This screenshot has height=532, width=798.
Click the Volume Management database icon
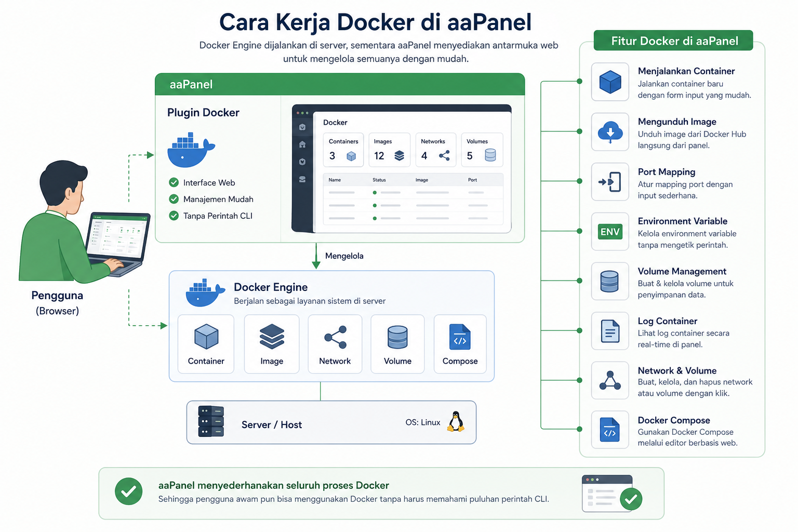click(x=609, y=282)
